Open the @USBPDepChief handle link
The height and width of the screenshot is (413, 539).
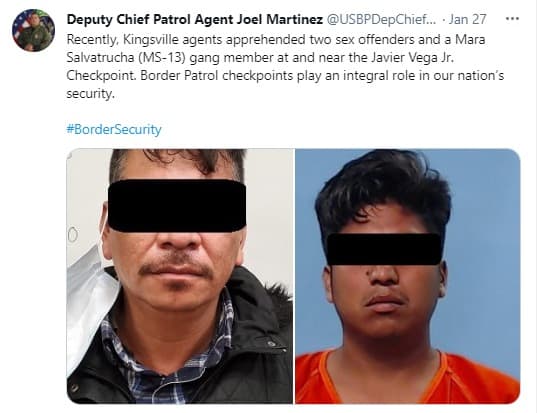(x=381, y=20)
